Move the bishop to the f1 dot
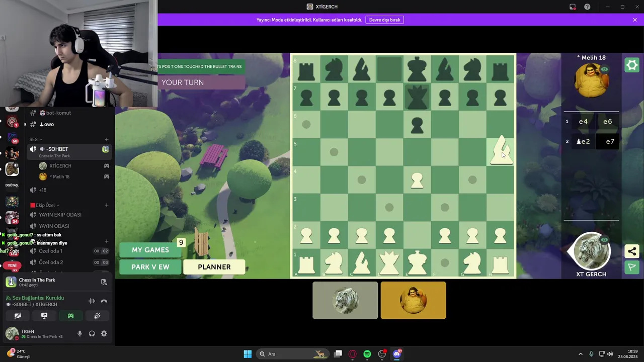The height and width of the screenshot is (362, 644). point(444,262)
